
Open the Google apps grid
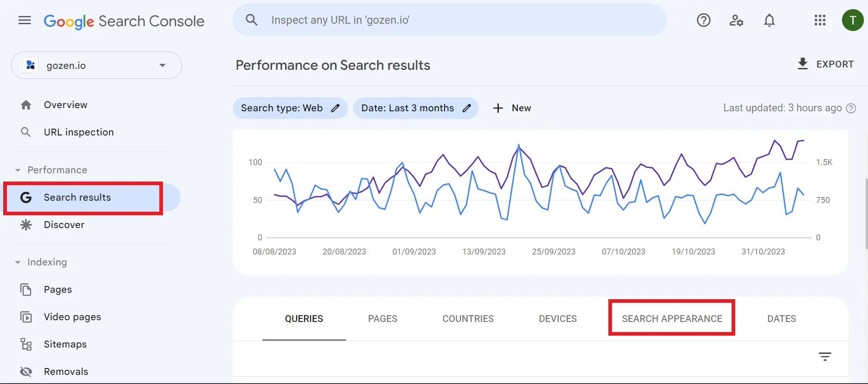pos(820,21)
